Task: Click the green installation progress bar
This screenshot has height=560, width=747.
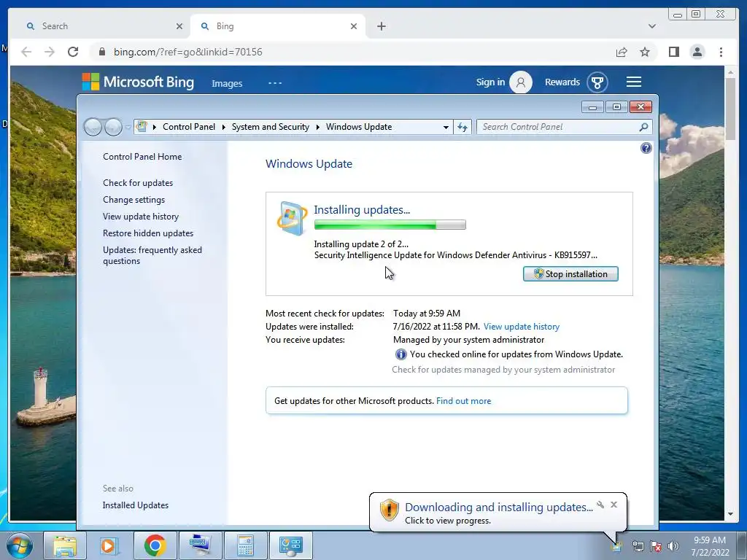Action: (390, 225)
